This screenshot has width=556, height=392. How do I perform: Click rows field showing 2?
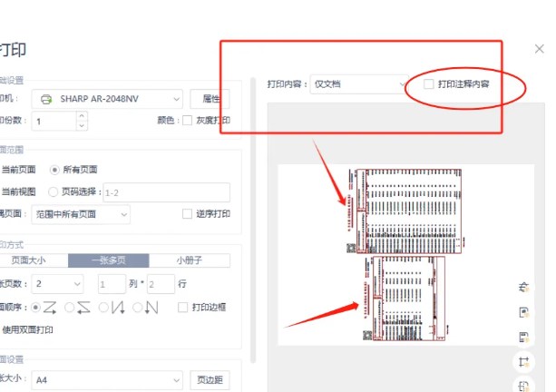pos(161,284)
